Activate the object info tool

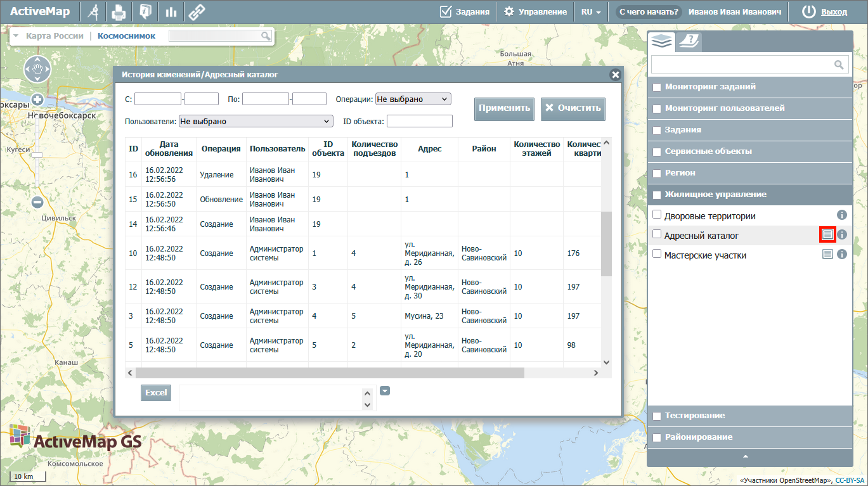(145, 11)
